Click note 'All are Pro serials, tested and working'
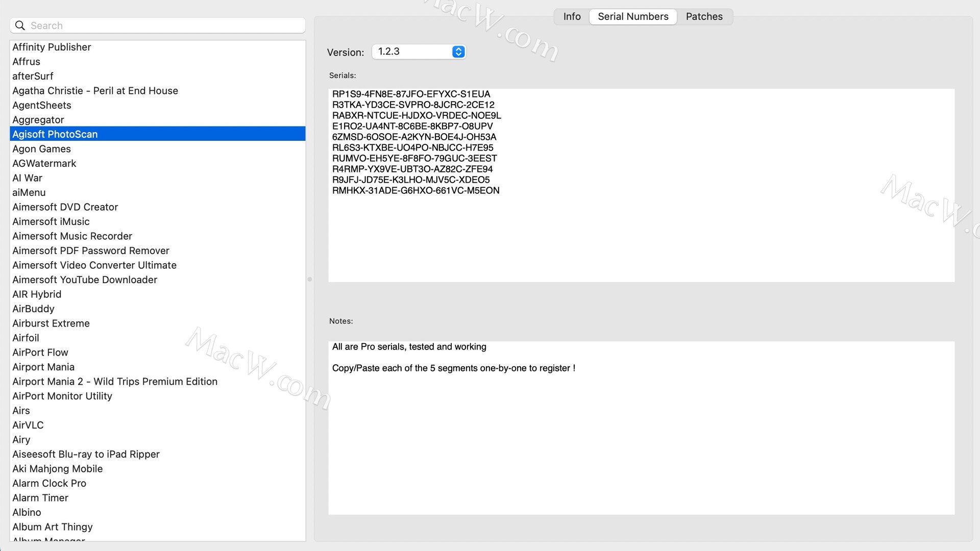 point(409,347)
